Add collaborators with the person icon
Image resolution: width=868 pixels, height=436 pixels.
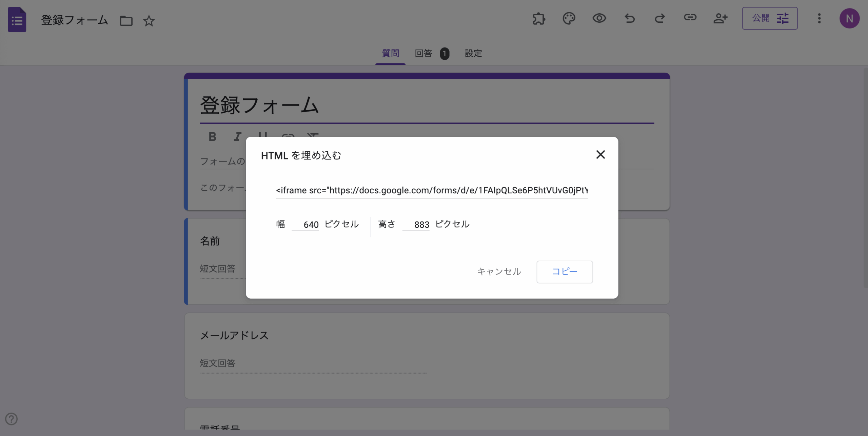tap(721, 19)
